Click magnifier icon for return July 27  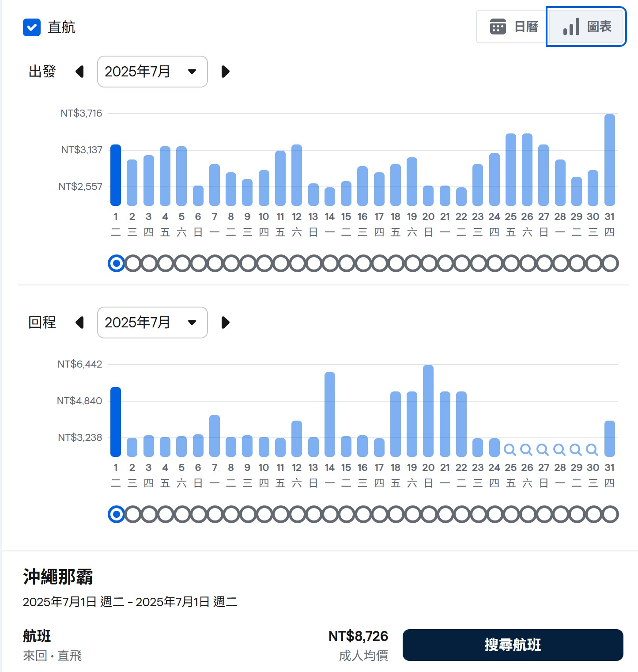tap(543, 450)
